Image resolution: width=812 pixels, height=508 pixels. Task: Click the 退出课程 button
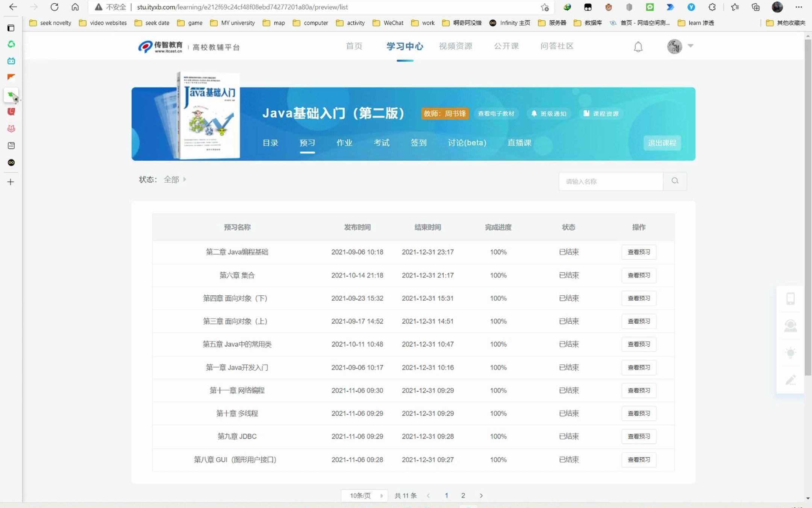click(662, 143)
